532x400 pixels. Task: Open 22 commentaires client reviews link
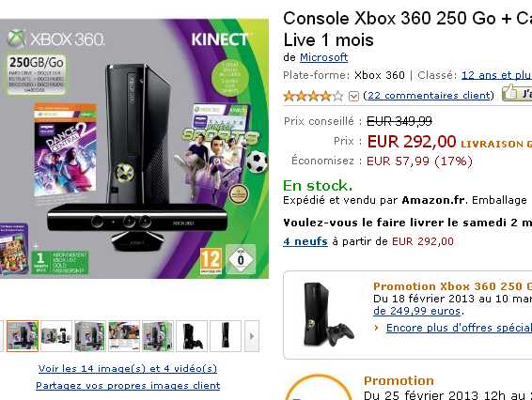(429, 95)
